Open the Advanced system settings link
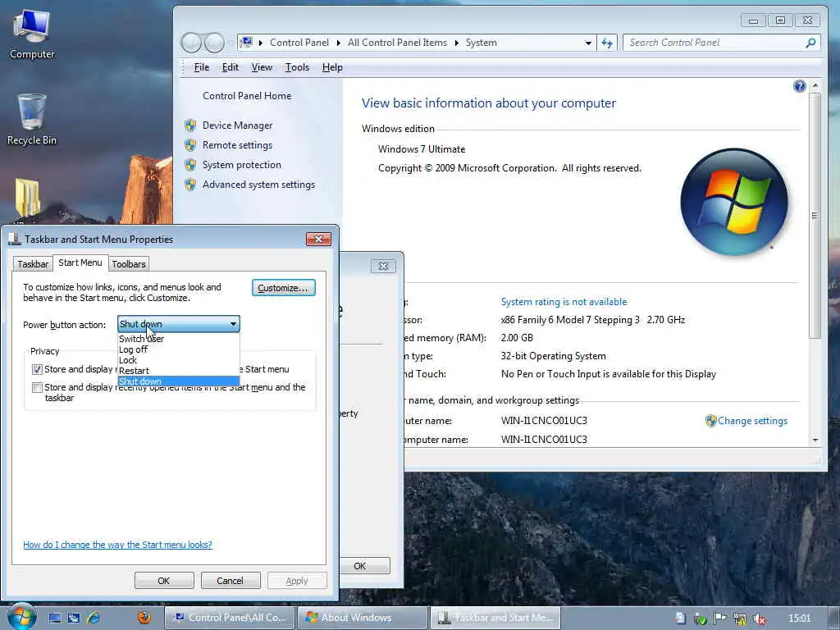Image resolution: width=840 pixels, height=630 pixels. coord(258,185)
